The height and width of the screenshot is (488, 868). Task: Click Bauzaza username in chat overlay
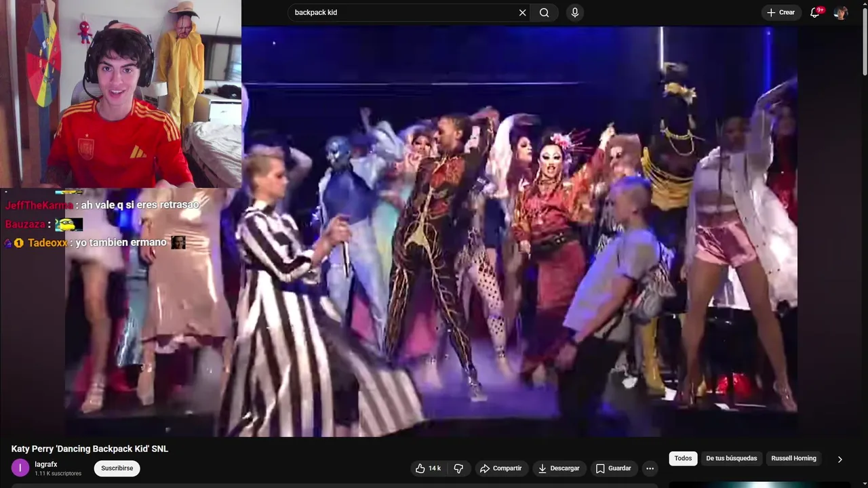[25, 224]
